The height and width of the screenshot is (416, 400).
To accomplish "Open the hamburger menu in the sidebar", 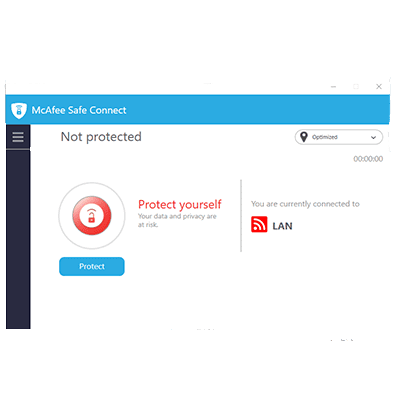I will point(18,137).
